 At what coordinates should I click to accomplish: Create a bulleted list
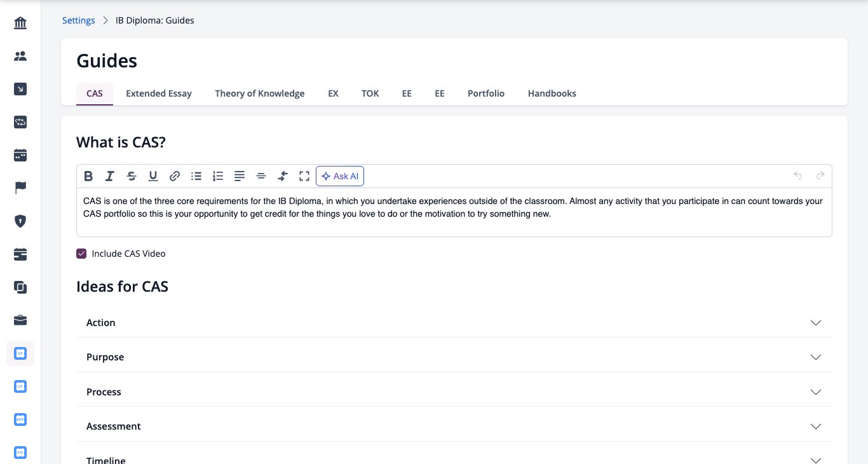coord(196,176)
